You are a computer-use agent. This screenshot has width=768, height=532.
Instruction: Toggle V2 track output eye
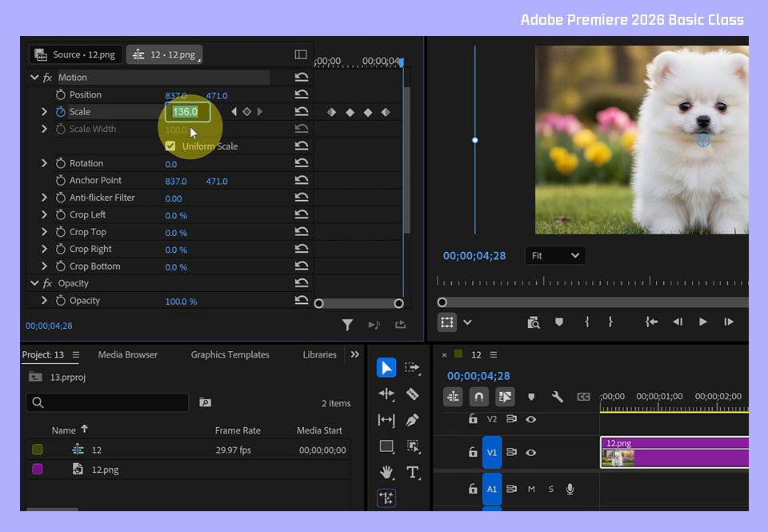[530, 419]
